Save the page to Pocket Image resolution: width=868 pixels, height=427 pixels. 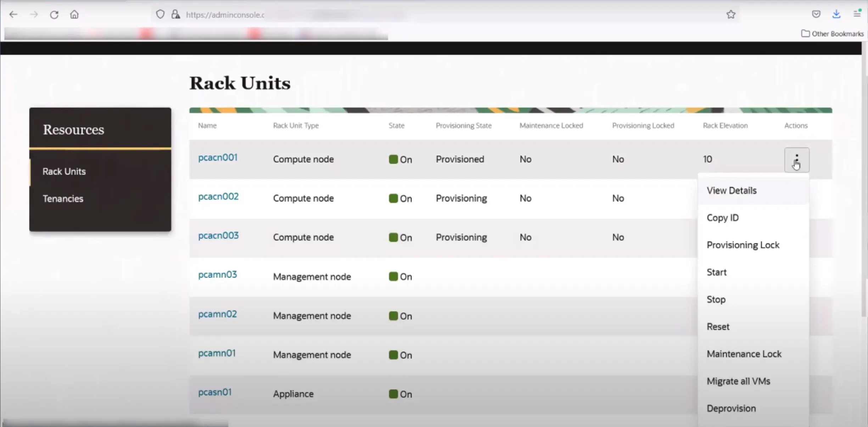816,14
